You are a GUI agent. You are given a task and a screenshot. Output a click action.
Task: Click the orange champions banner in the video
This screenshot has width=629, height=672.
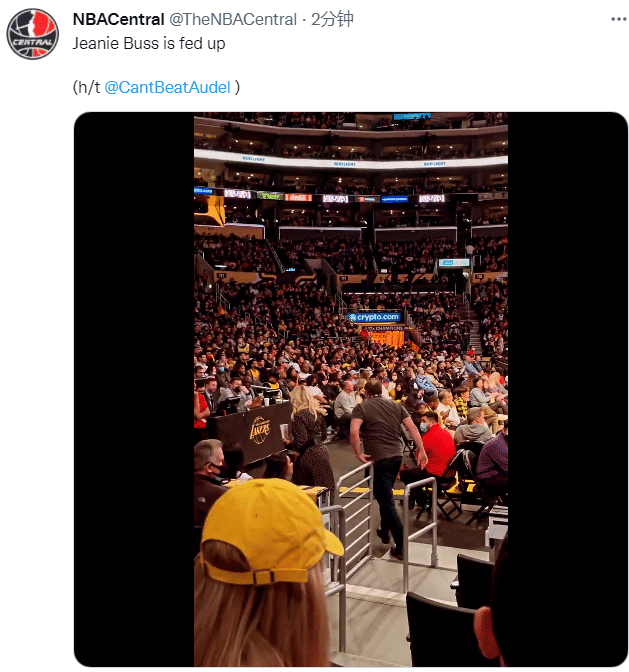(386, 335)
